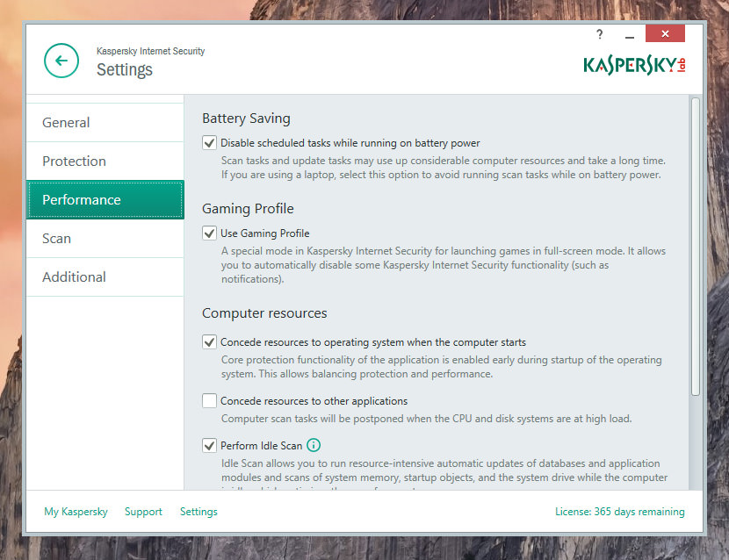Toggle the Perform Idle Scan checkbox
The width and height of the screenshot is (729, 560).
(x=209, y=445)
